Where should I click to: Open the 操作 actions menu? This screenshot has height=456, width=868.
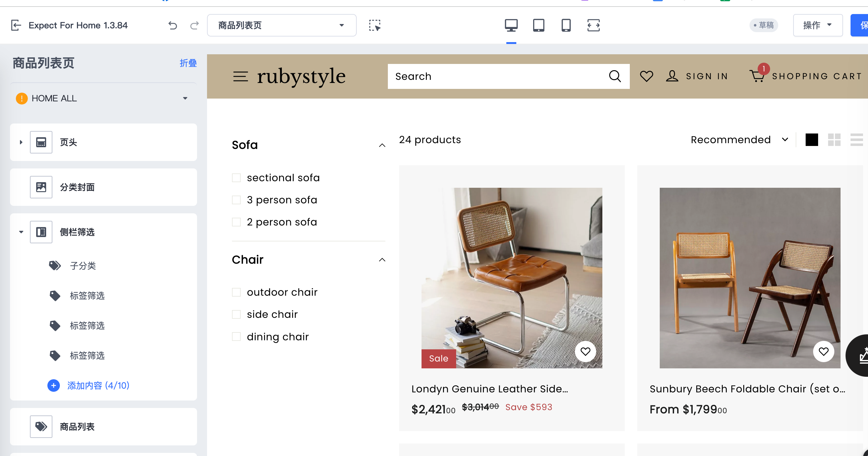[817, 25]
